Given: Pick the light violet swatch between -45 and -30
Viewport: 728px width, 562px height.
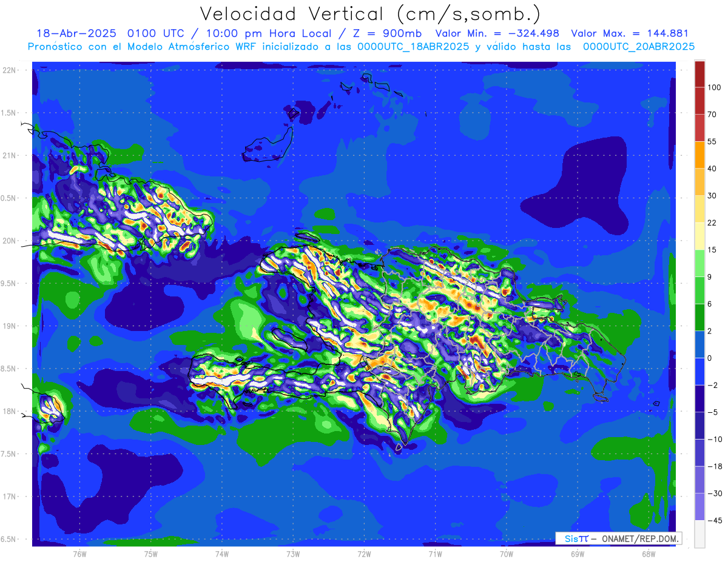Looking at the screenshot, I should tap(699, 507).
